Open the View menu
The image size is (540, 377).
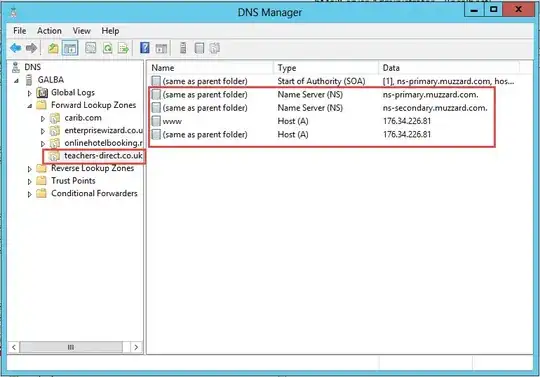(81, 31)
